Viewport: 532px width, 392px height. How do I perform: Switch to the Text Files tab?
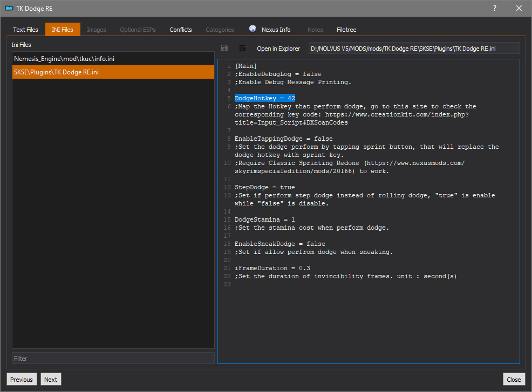pos(25,30)
